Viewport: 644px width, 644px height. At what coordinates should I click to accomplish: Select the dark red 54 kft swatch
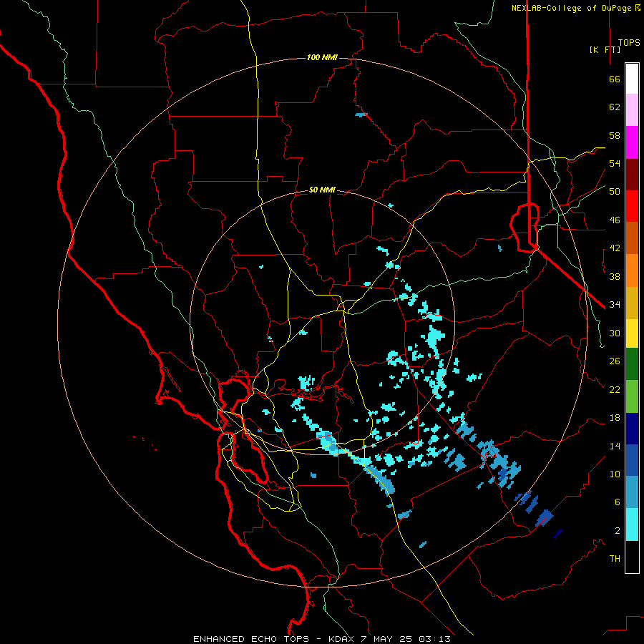tap(632, 175)
